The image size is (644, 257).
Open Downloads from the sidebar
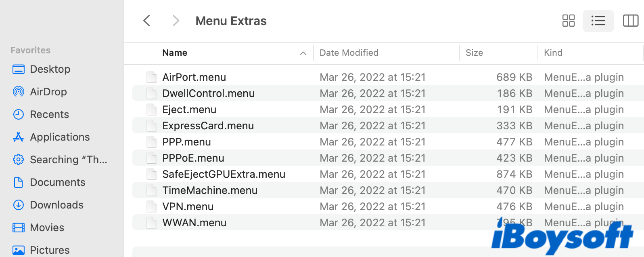(x=56, y=205)
